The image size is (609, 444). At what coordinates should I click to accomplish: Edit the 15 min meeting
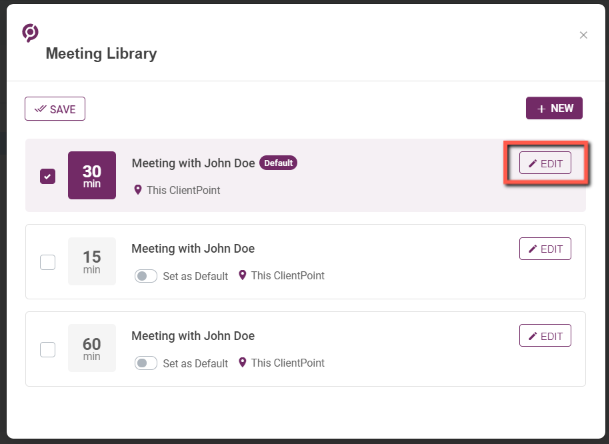[x=545, y=249]
